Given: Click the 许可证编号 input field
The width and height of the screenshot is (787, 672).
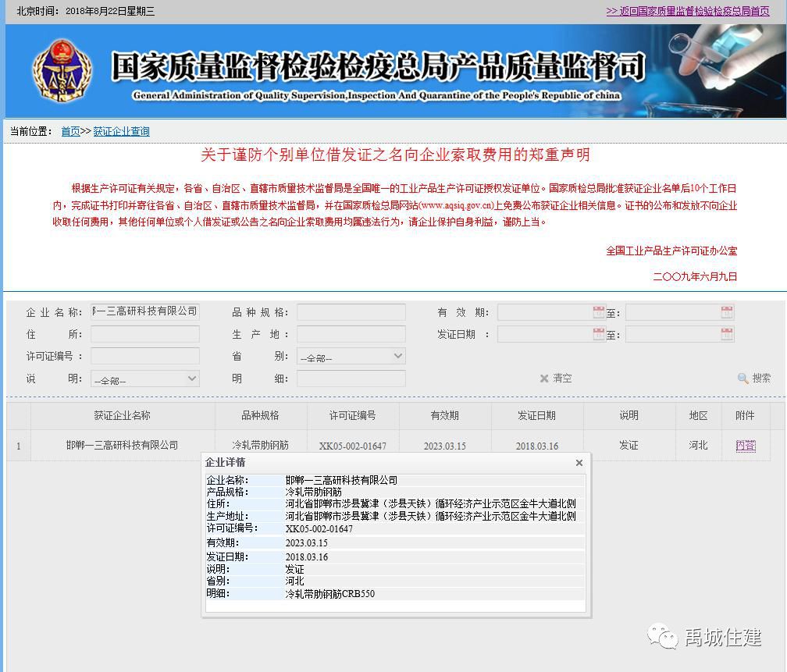Looking at the screenshot, I should click(144, 356).
